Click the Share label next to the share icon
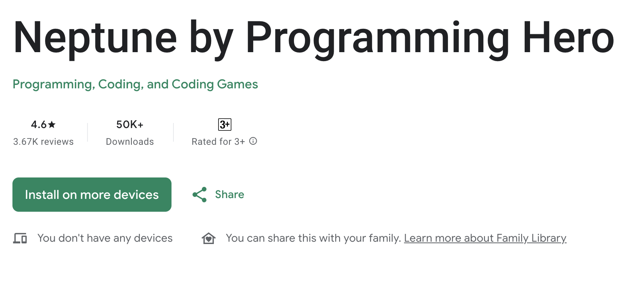644x281 pixels. coord(229,195)
